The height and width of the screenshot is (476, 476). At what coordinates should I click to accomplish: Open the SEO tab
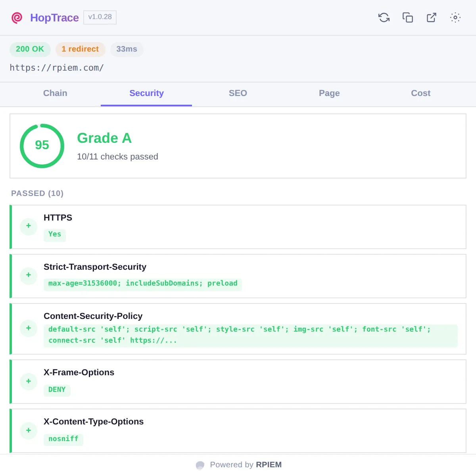point(238,94)
